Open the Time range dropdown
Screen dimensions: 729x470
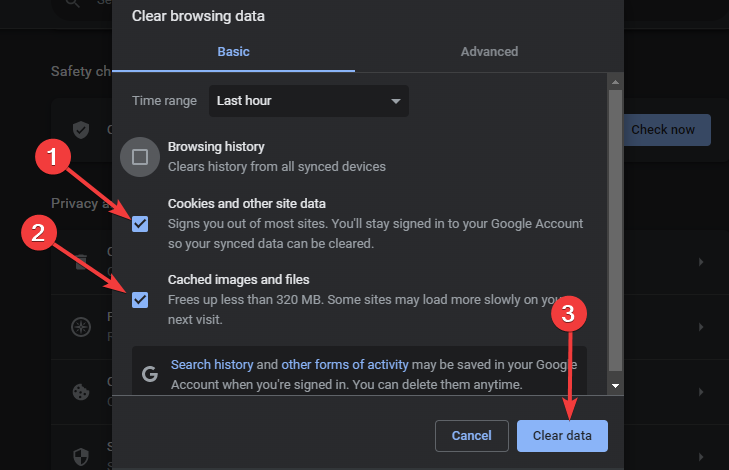tap(308, 101)
